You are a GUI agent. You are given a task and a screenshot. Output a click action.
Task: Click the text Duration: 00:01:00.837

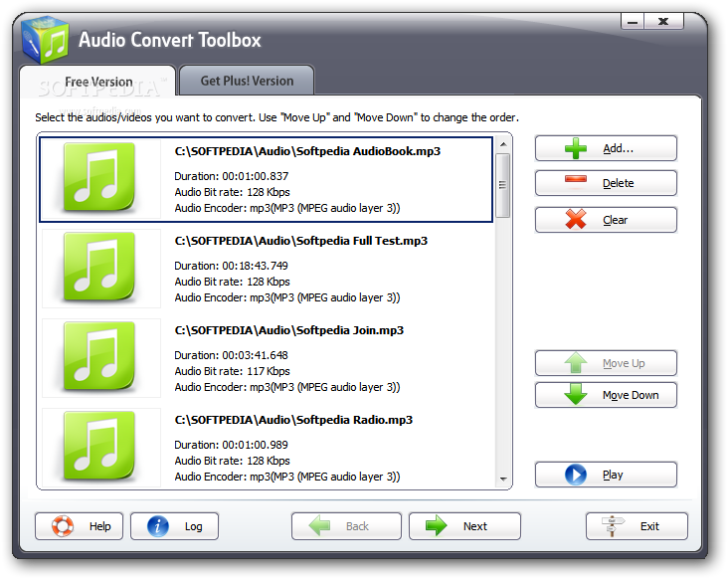pos(231,176)
